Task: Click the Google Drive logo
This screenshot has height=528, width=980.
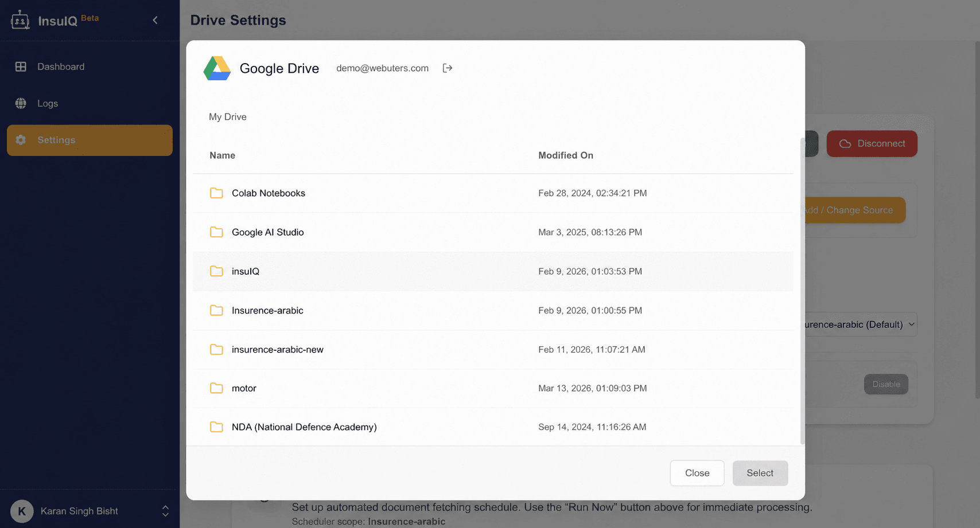Action: coord(217,68)
